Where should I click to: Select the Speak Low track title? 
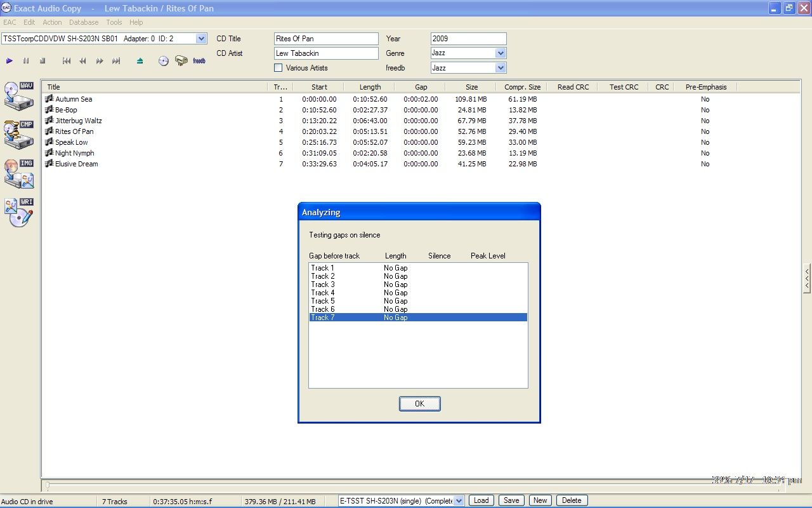pos(72,142)
